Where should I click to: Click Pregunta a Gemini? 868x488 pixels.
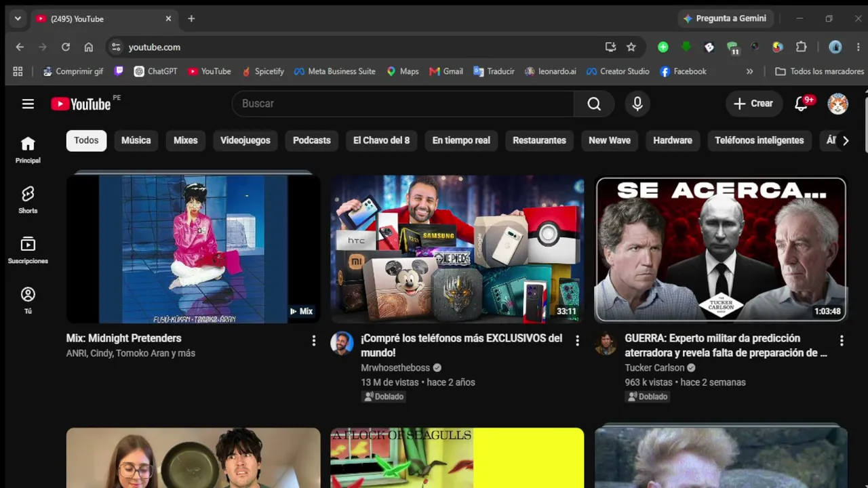pos(724,18)
